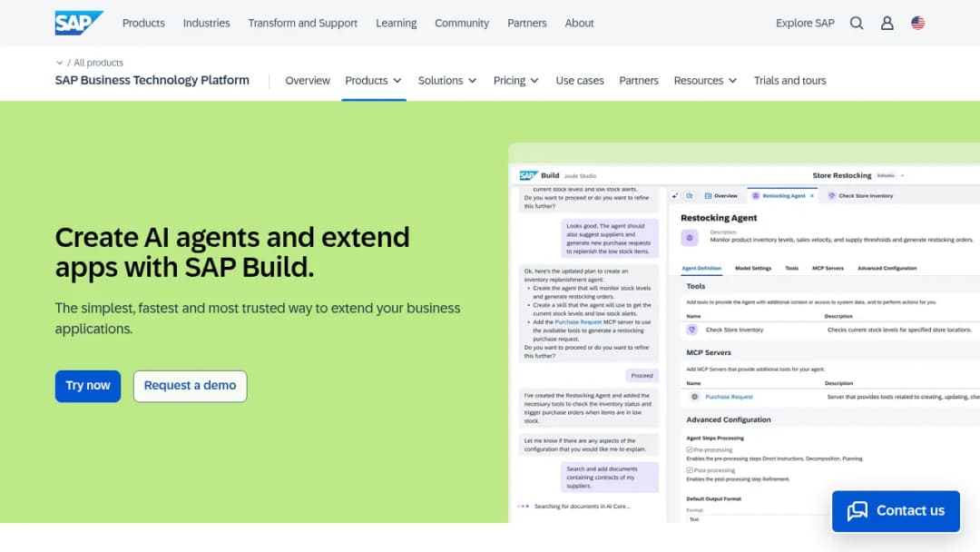Click the Restocking Agent avatar icon
Viewport: 980px width, 552px height.
click(690, 238)
